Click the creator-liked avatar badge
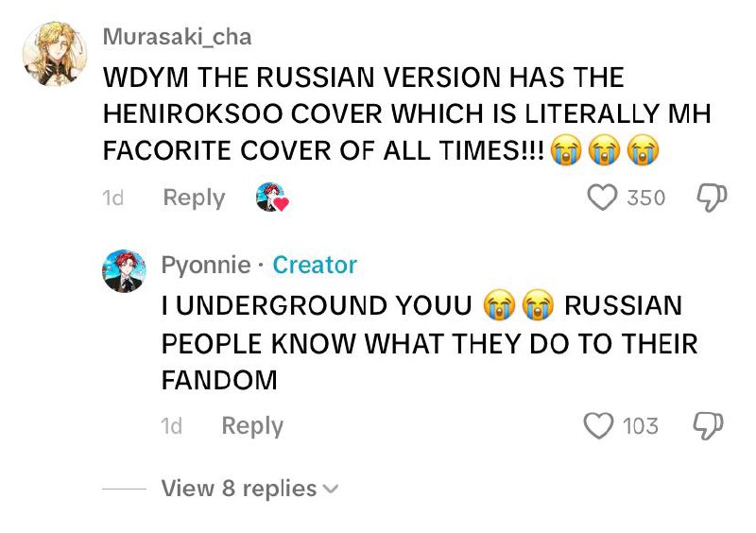The width and height of the screenshot is (756, 533). coord(272,198)
